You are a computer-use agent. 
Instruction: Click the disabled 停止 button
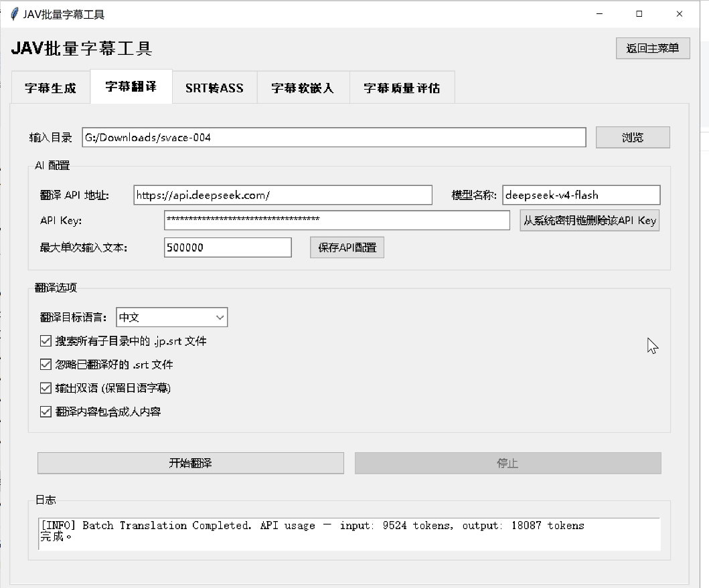click(x=507, y=464)
